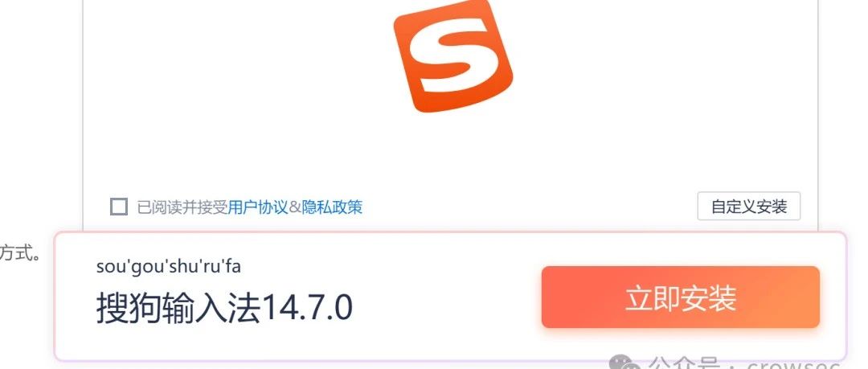Click the 公众号 watermark text

click(x=686, y=363)
